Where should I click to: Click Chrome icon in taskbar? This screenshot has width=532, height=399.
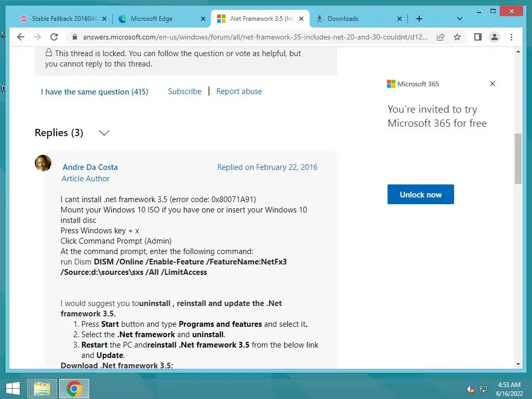(x=74, y=389)
